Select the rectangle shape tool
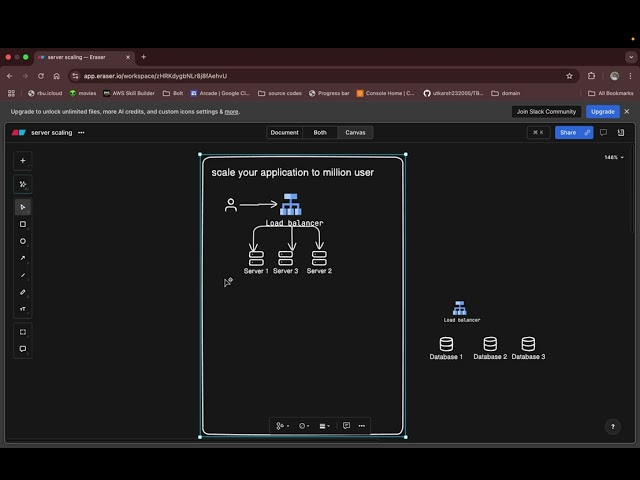The height and width of the screenshot is (480, 640). click(23, 224)
